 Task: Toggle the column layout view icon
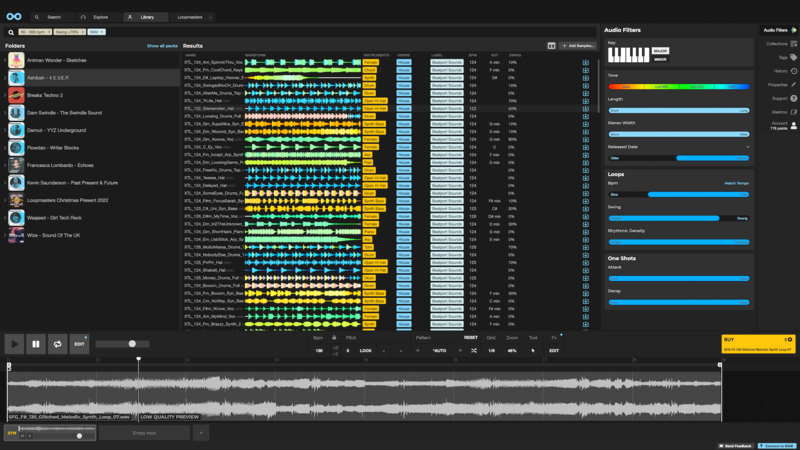pos(551,46)
